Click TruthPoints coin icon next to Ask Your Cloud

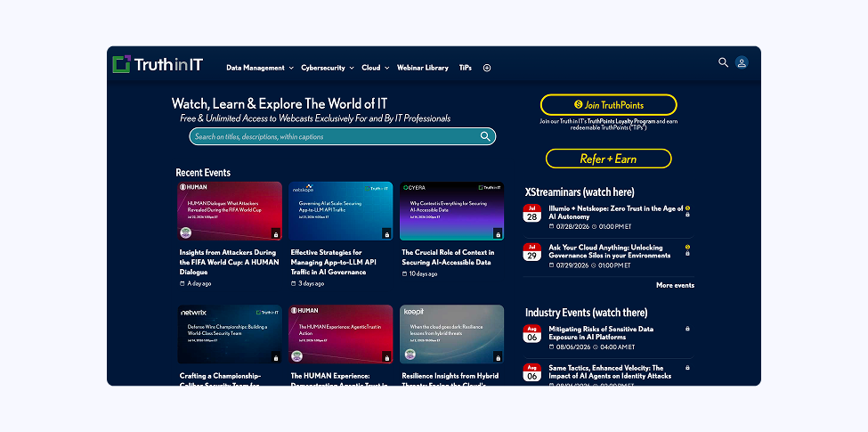(x=687, y=247)
